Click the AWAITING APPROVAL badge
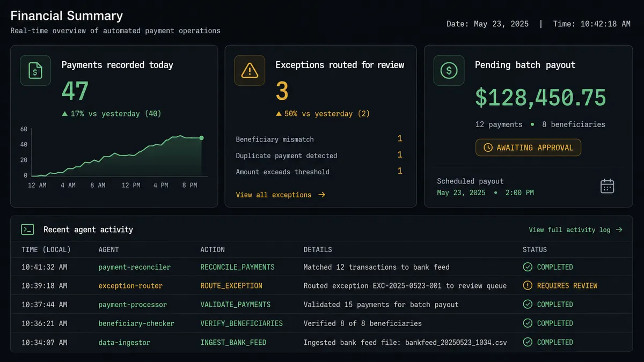 pyautogui.click(x=528, y=147)
